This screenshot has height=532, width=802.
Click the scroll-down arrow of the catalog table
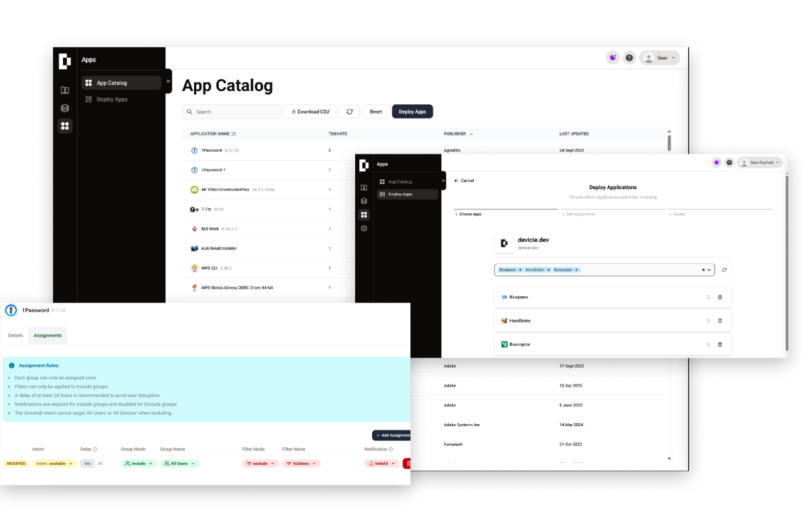pos(669,459)
